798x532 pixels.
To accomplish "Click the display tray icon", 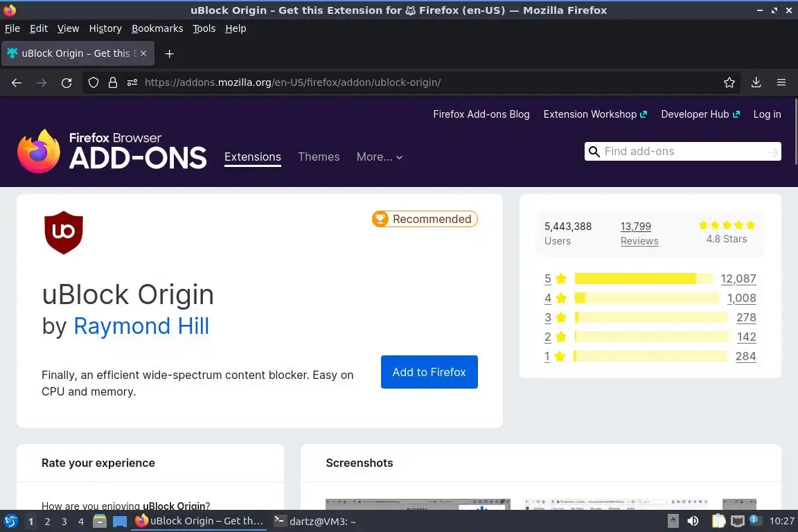I will (x=738, y=522).
